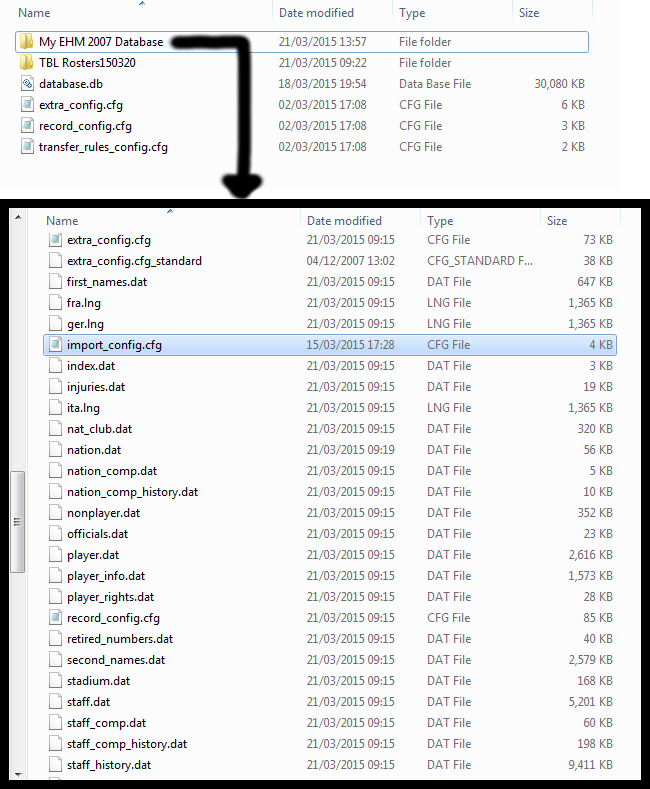The image size is (650, 789).
Task: Select the staff_comp_history.dat file name
Action: pos(127,744)
